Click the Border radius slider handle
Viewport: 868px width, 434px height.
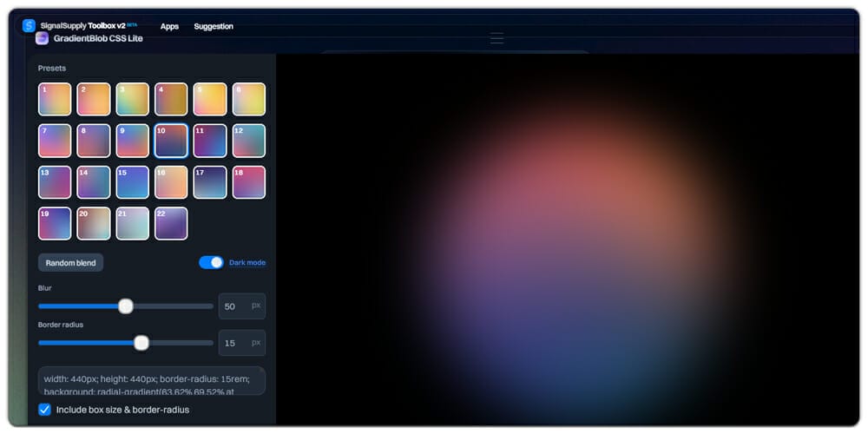coord(141,343)
